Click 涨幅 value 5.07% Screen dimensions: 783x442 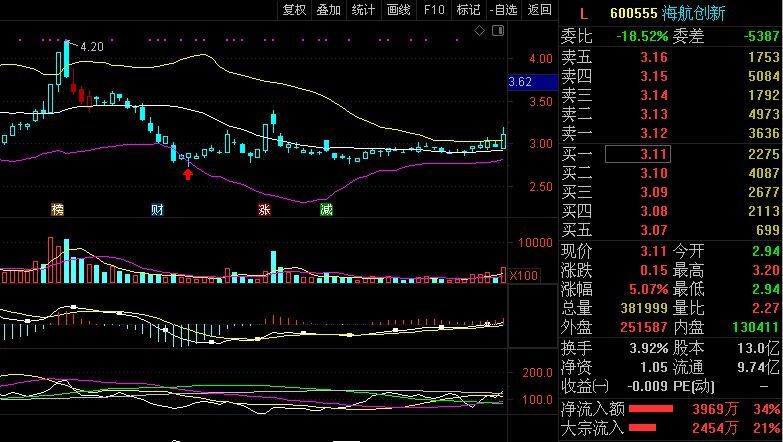(x=648, y=289)
